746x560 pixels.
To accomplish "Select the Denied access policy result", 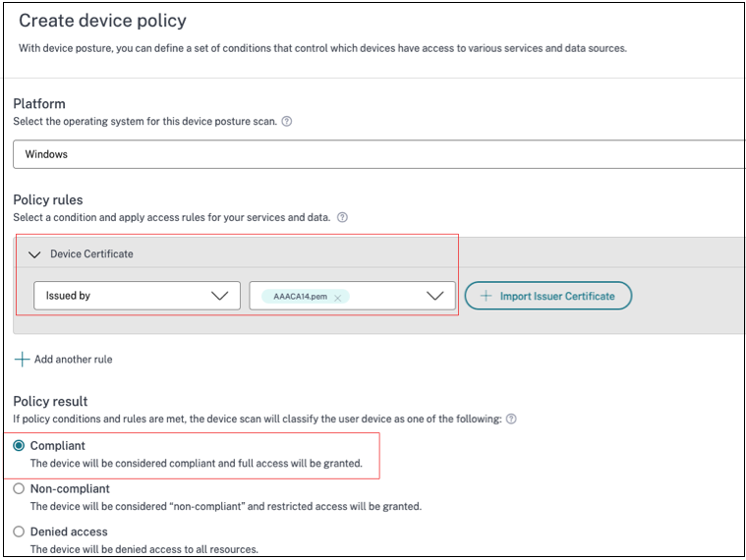I will point(19,532).
